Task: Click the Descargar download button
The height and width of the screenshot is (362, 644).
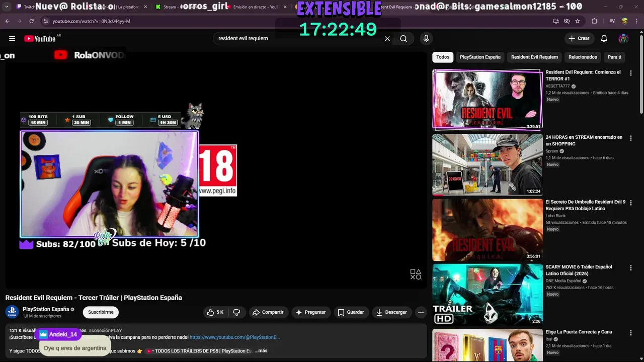Action: 391,312
